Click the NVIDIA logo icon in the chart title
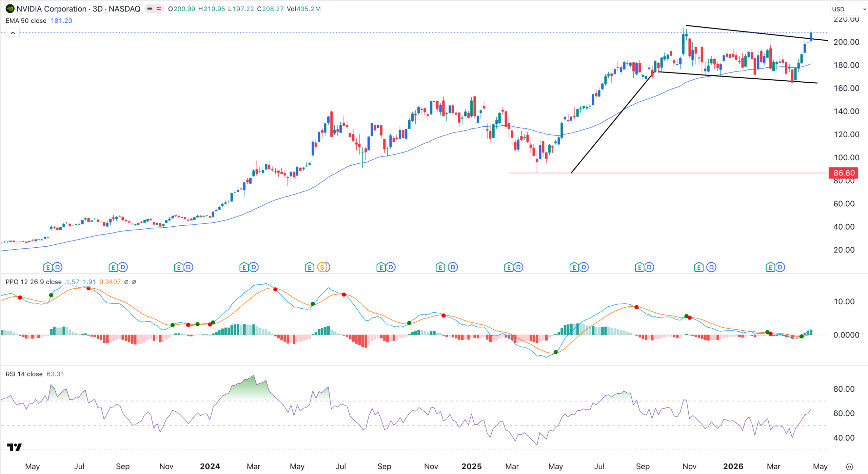 [10, 9]
